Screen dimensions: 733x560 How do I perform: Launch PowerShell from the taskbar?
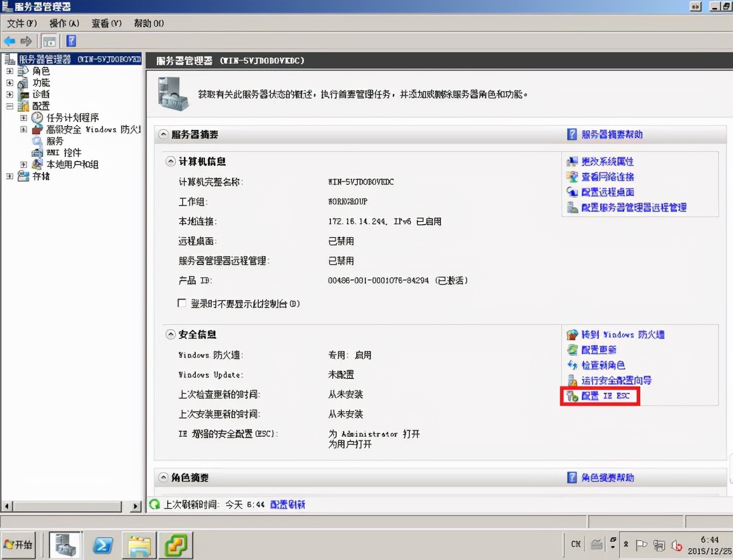102,545
